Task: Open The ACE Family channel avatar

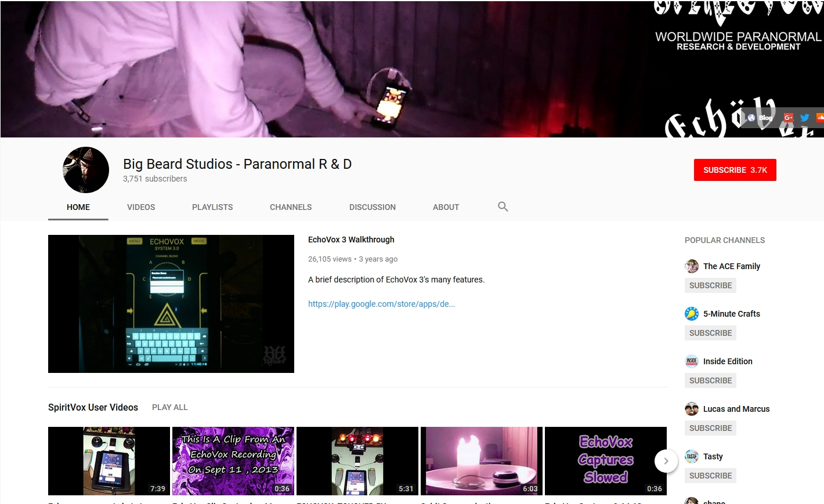Action: pos(692,266)
